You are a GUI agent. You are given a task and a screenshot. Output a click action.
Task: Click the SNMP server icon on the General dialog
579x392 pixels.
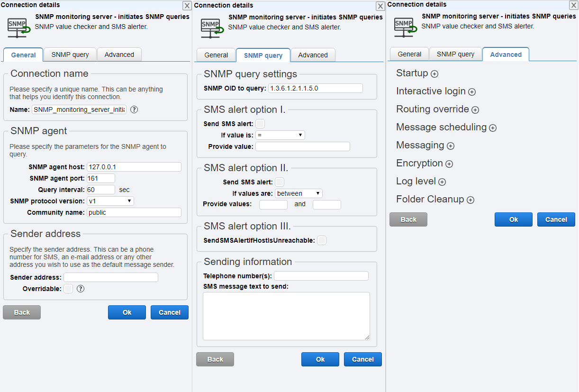click(18, 27)
